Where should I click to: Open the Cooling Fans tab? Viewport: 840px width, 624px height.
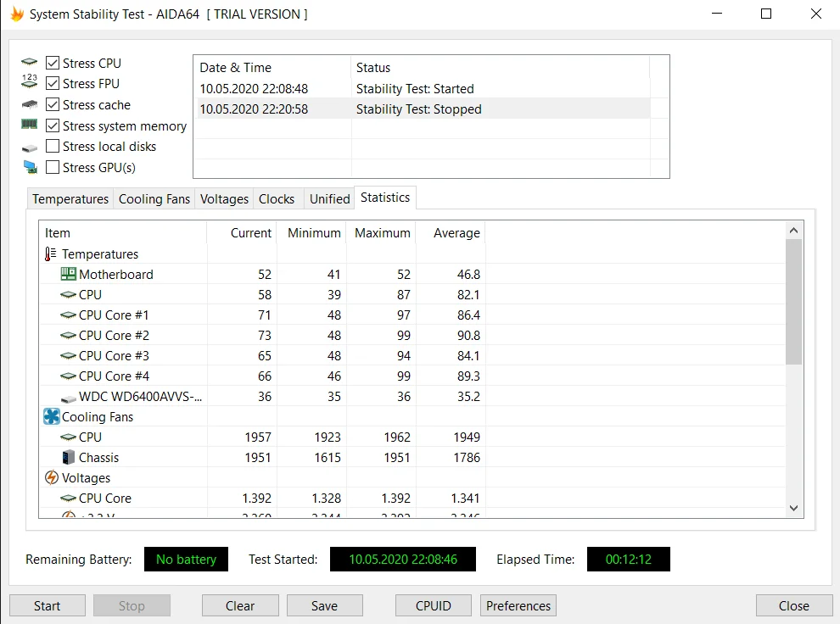154,199
